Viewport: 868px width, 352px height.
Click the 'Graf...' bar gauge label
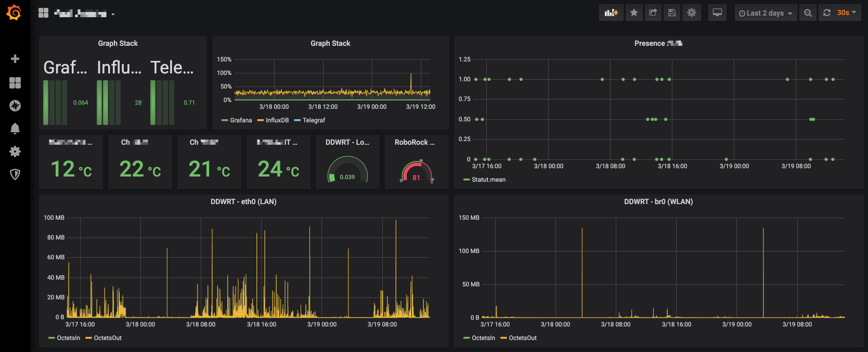pos(65,67)
